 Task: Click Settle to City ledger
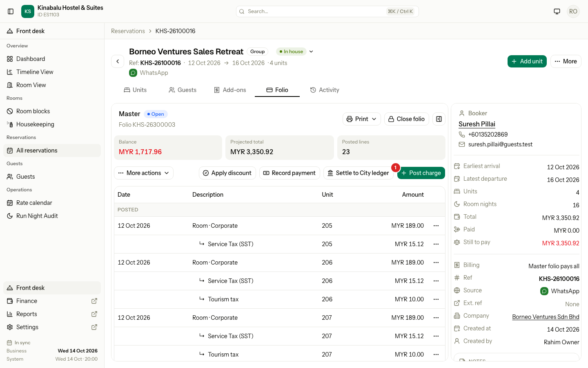click(x=358, y=173)
